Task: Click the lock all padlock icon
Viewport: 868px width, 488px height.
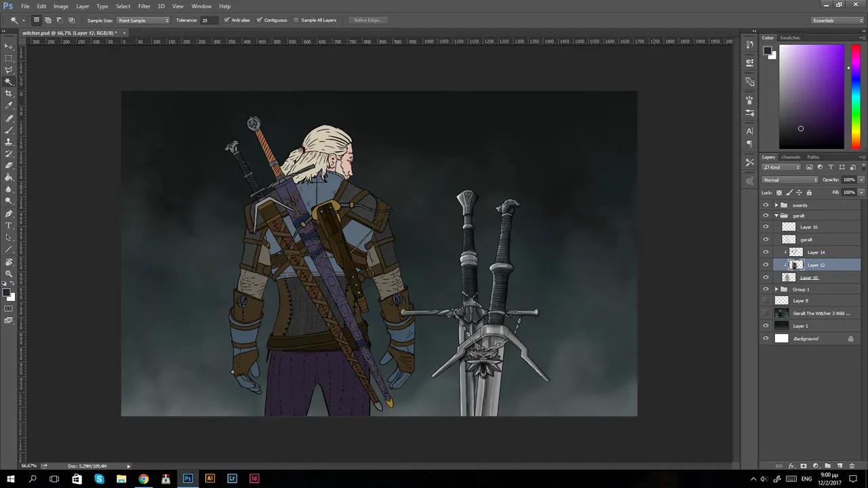Action: click(x=808, y=192)
